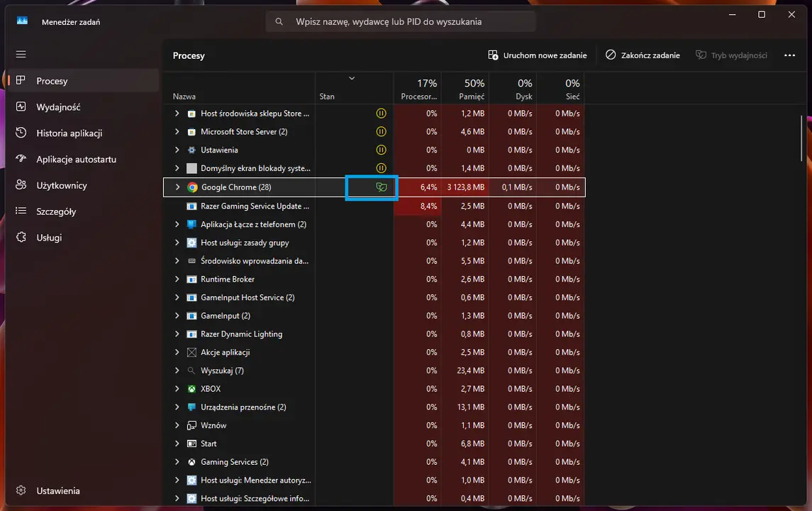Select Host usługi: Menedżer autoryz... row

click(x=374, y=480)
